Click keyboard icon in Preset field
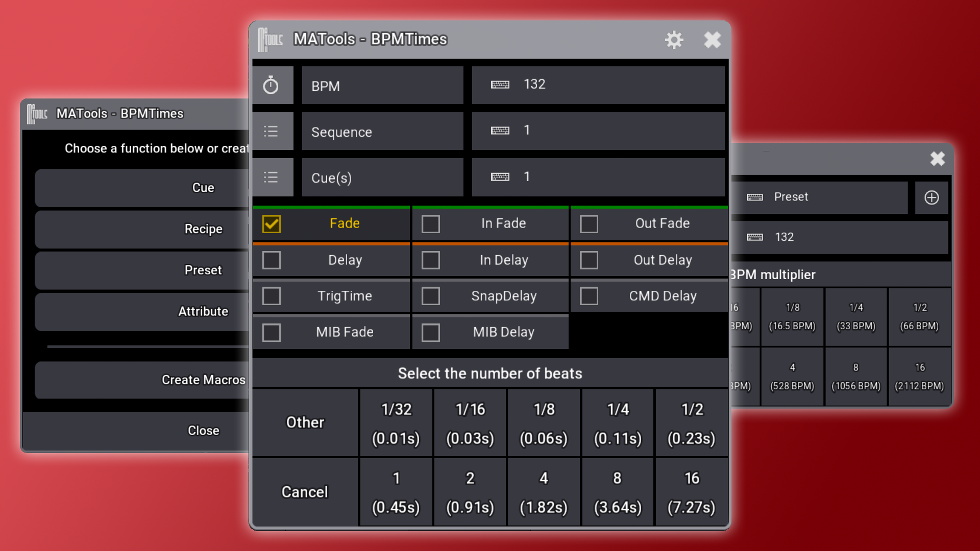The image size is (980, 551). pyautogui.click(x=755, y=197)
